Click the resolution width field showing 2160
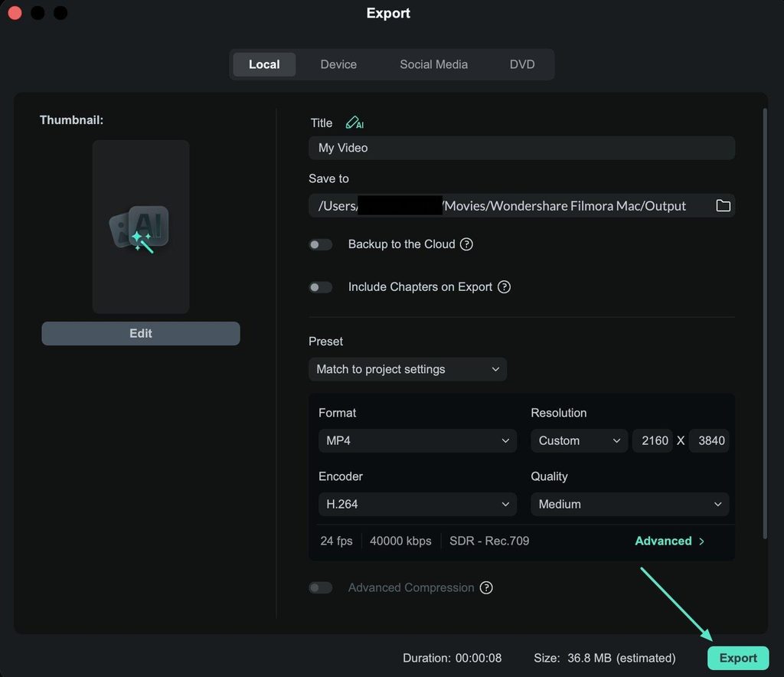The image size is (784, 677). [x=652, y=440]
